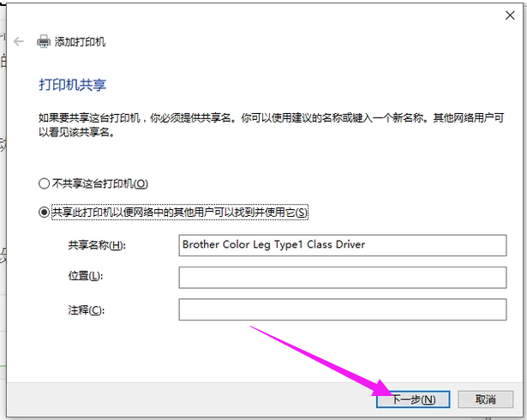Click the 取消 button
The height and width of the screenshot is (420, 527).
tap(486, 399)
